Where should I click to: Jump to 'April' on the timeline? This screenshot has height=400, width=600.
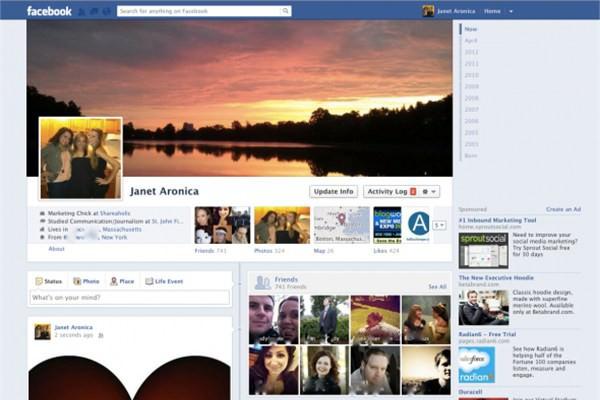point(471,41)
